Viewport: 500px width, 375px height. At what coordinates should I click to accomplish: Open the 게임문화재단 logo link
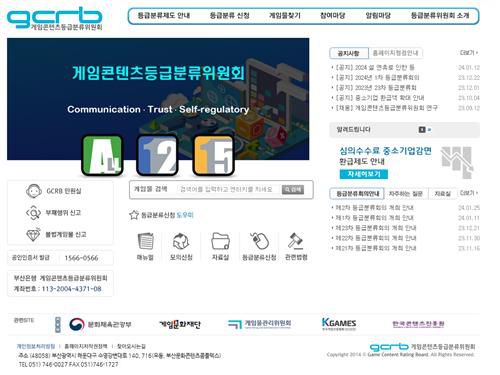pyautogui.click(x=180, y=324)
